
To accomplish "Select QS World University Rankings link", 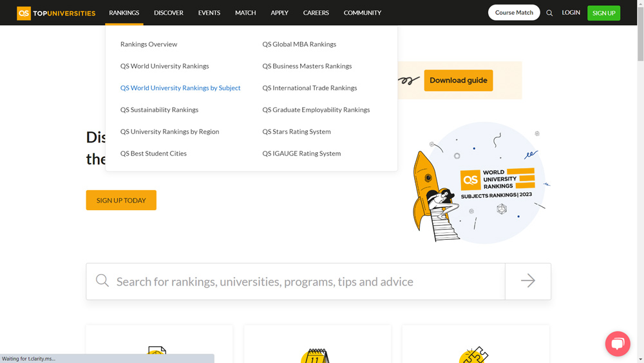I will [x=164, y=66].
